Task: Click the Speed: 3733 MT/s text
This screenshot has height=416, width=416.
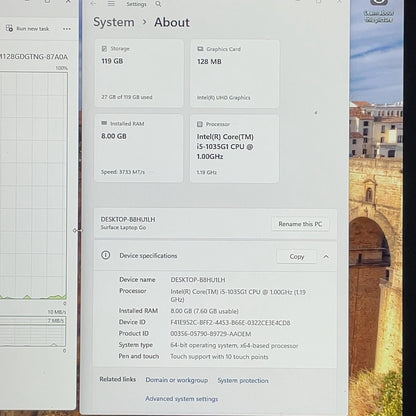Action: click(123, 172)
